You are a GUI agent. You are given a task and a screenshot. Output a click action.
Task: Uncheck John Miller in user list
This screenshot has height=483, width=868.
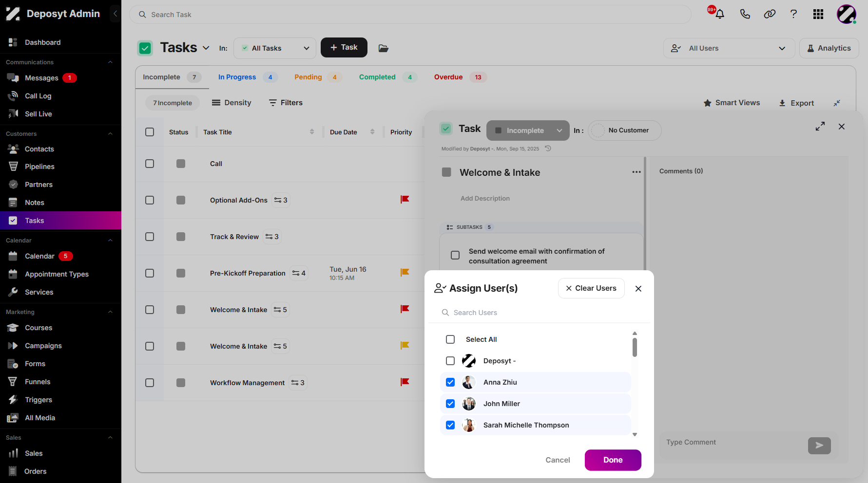450,404
